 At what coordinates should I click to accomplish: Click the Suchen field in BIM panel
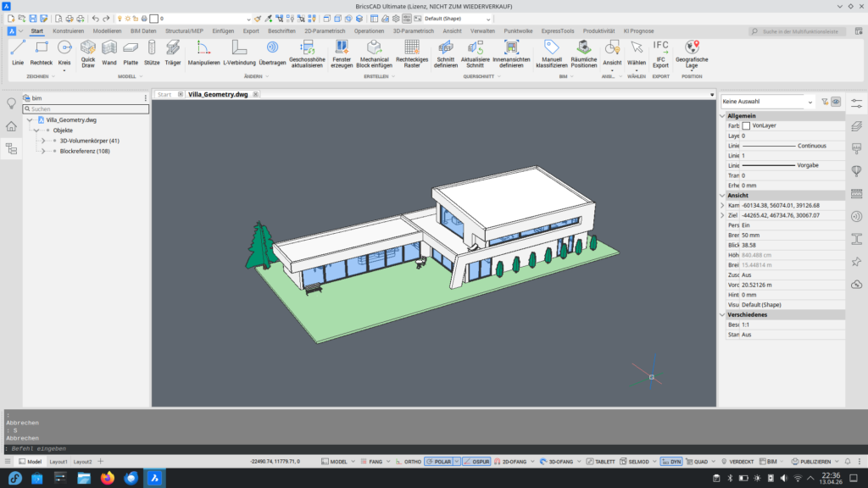85,109
